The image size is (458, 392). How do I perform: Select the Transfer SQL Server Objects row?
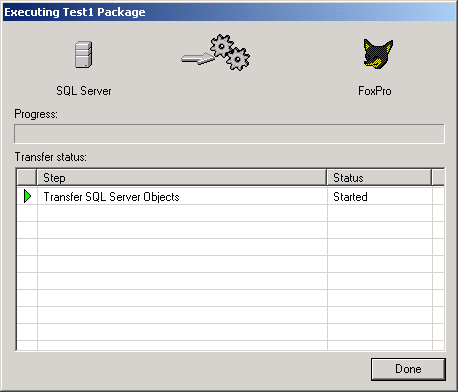(230, 196)
